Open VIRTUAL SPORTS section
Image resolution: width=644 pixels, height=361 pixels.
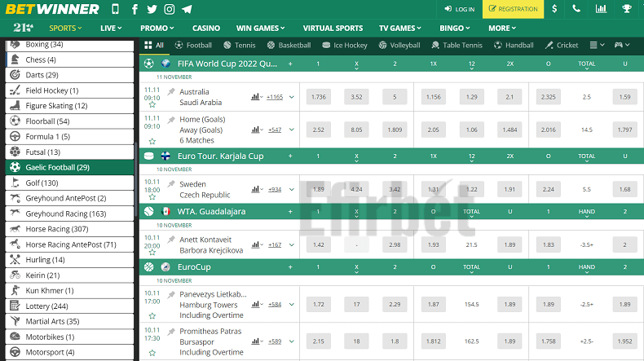point(333,28)
